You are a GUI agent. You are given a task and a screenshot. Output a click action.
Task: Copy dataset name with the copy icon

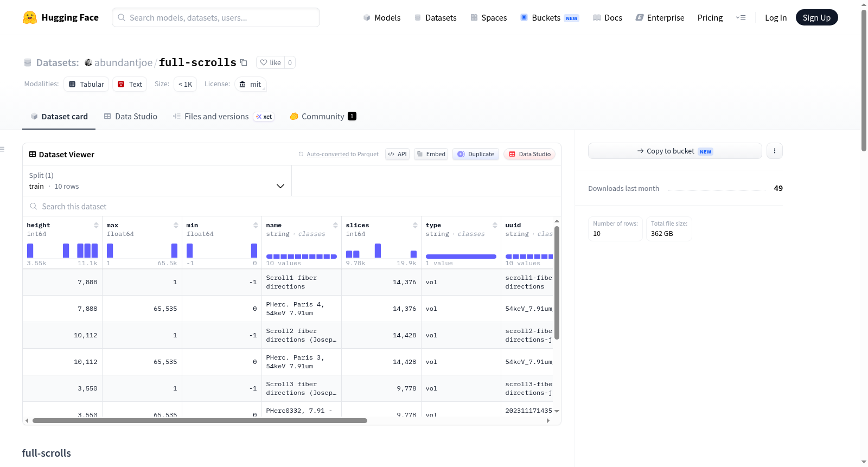(x=244, y=62)
